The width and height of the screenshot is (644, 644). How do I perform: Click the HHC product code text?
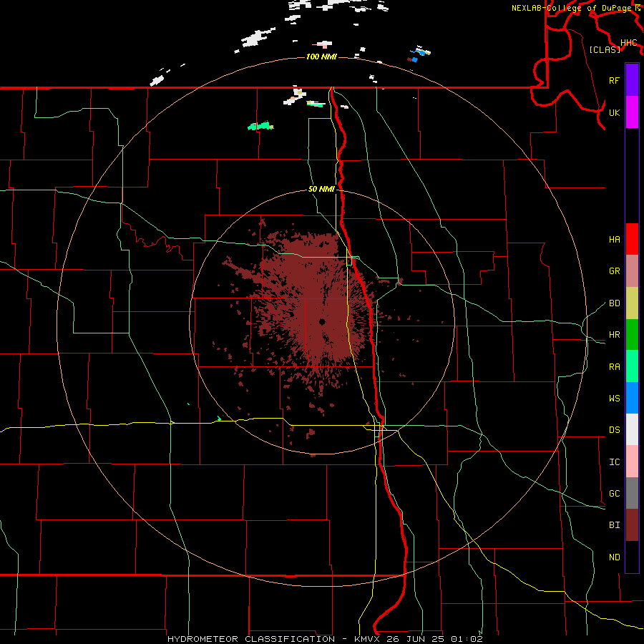click(x=628, y=43)
